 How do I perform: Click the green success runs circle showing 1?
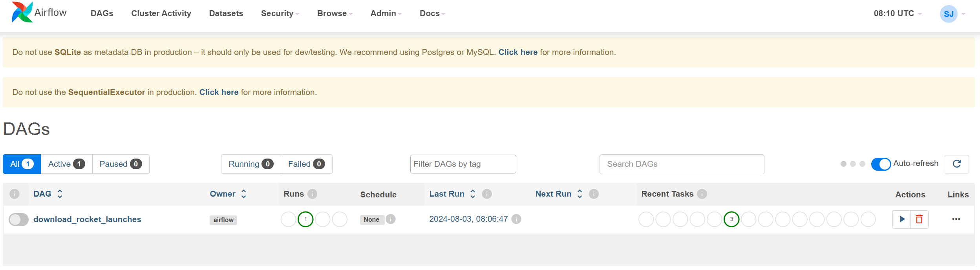[x=305, y=219]
